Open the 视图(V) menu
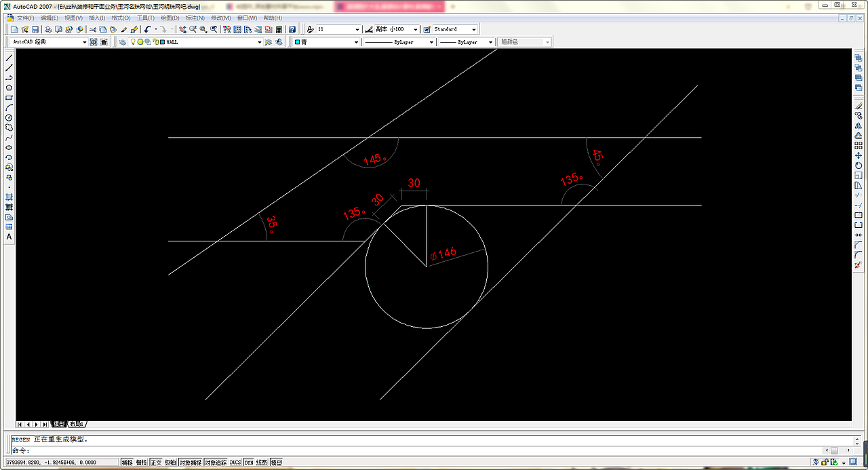 pos(74,18)
